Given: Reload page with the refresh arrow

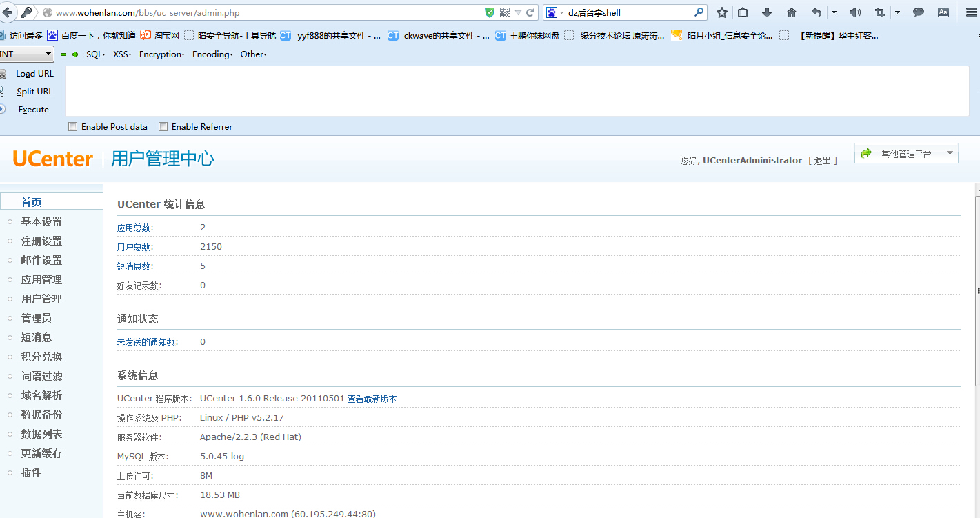Looking at the screenshot, I should (x=530, y=12).
